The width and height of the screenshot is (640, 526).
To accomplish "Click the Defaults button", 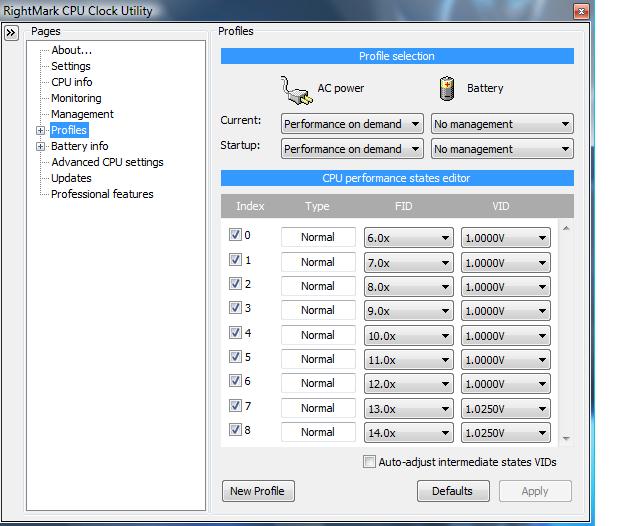I will tap(453, 491).
